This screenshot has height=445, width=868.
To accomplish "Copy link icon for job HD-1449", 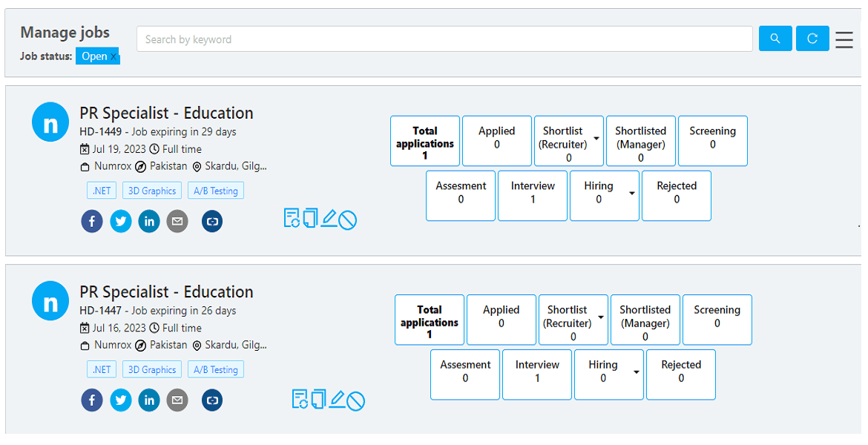I will coord(212,221).
